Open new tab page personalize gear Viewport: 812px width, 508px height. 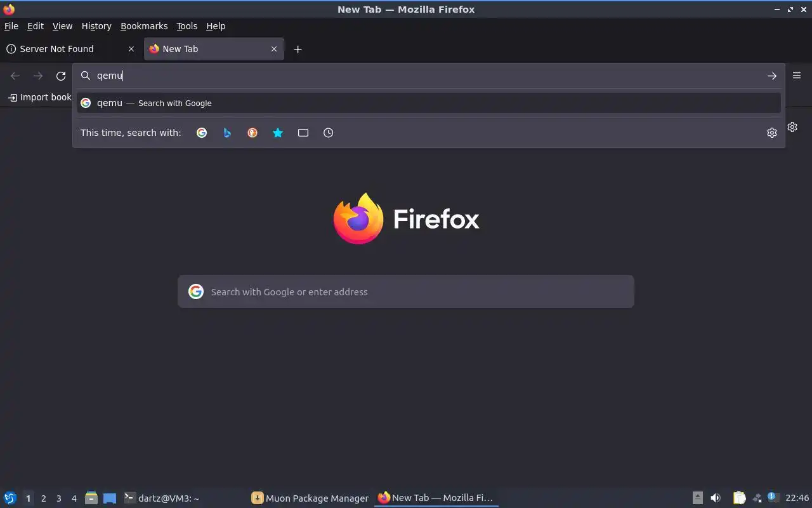[x=792, y=127]
